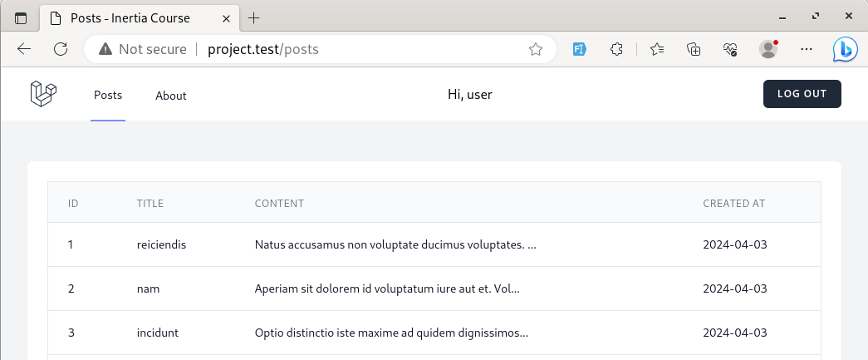Open the Bing Copilot sidebar icon
This screenshot has height=360, width=868.
(x=845, y=49)
